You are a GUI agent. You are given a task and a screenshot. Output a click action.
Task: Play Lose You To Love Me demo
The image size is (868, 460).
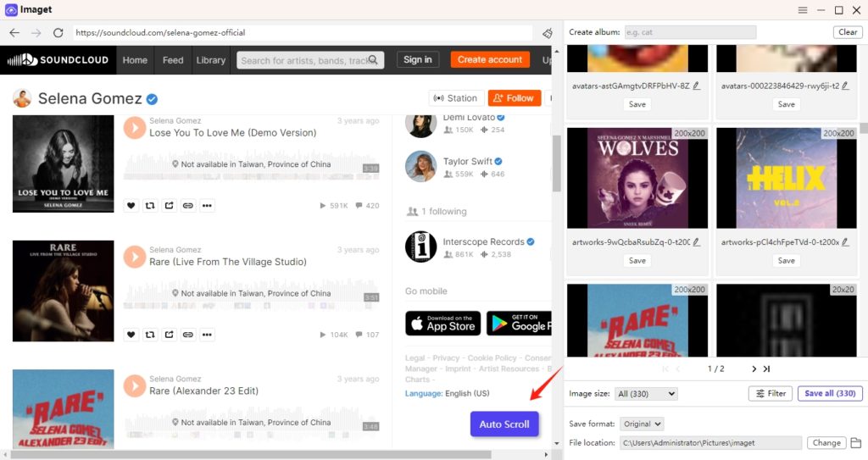[135, 127]
